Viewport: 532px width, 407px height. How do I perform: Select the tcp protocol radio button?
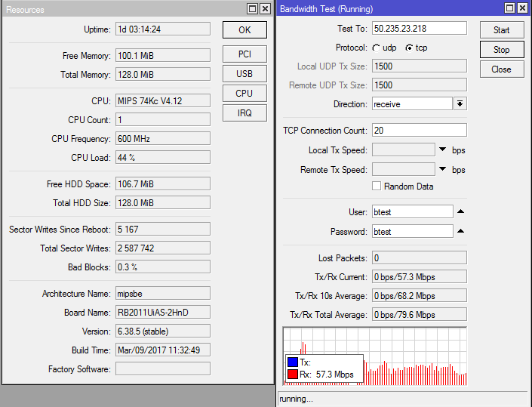(x=410, y=48)
